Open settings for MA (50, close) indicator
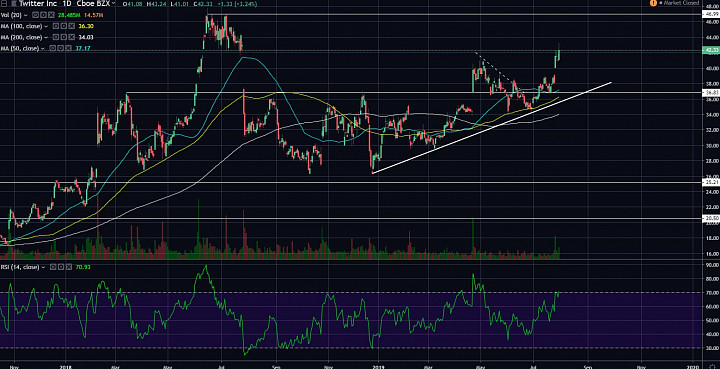720x369 pixels. (60, 48)
